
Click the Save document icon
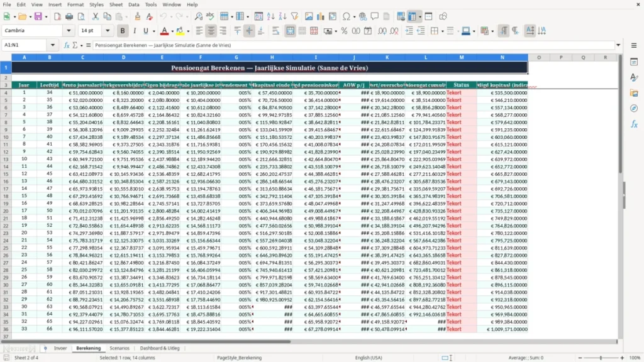(x=38, y=16)
